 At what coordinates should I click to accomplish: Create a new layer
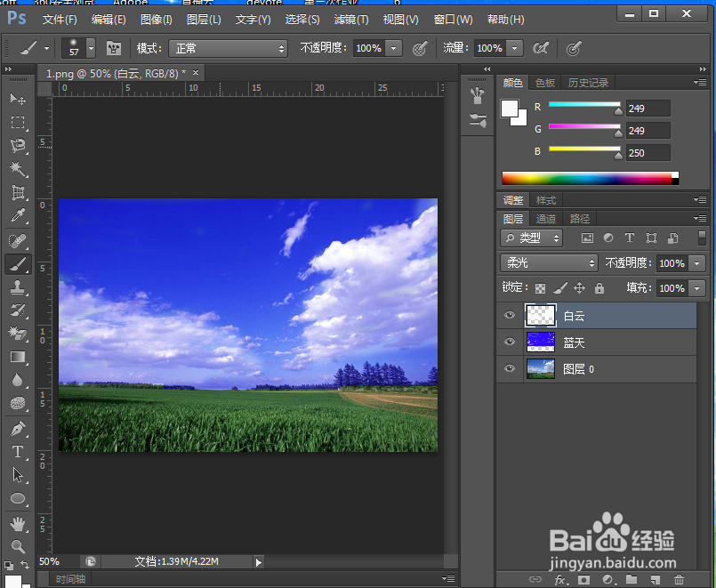656,579
